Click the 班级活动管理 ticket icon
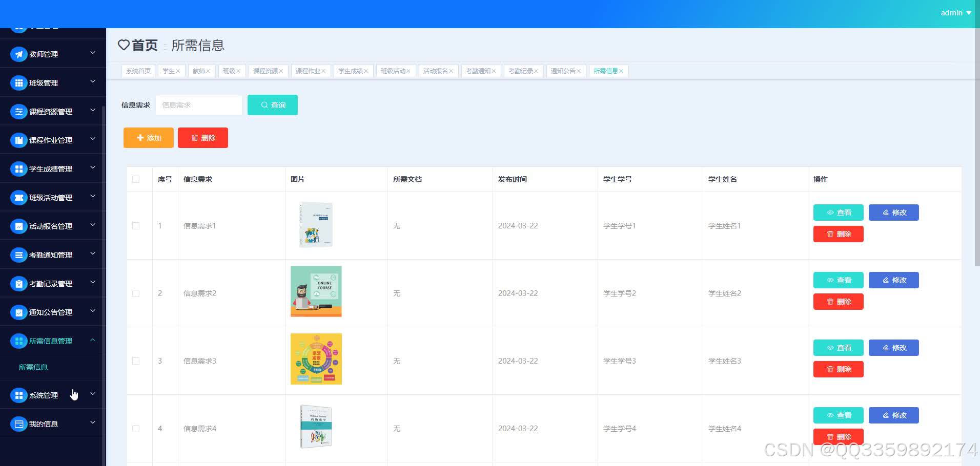The height and width of the screenshot is (466, 980). [19, 198]
